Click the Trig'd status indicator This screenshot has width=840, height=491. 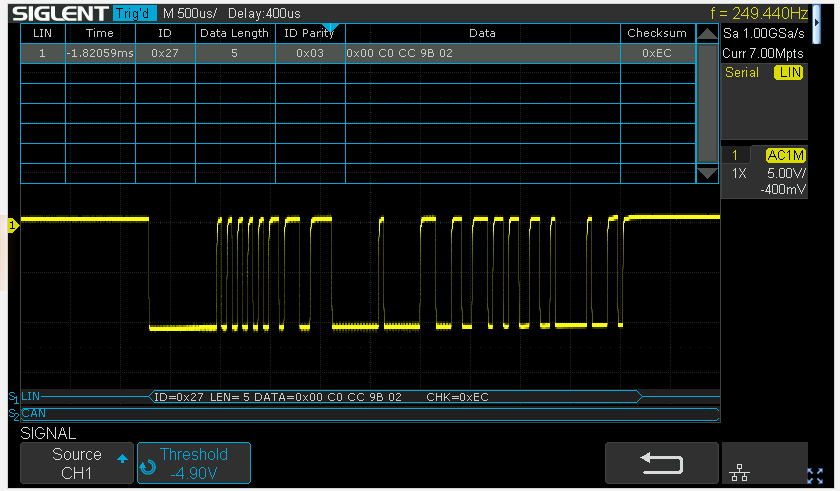(x=134, y=13)
